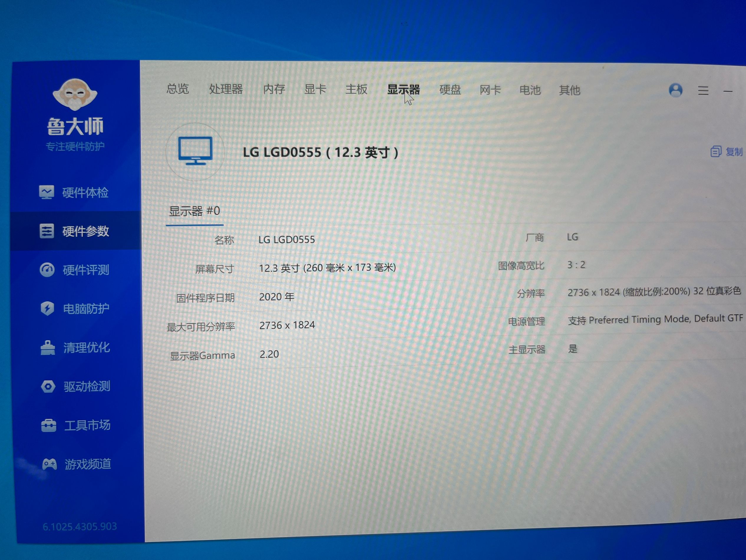Switch to the 主板 motherboard tab
This screenshot has width=746, height=560.
357,89
